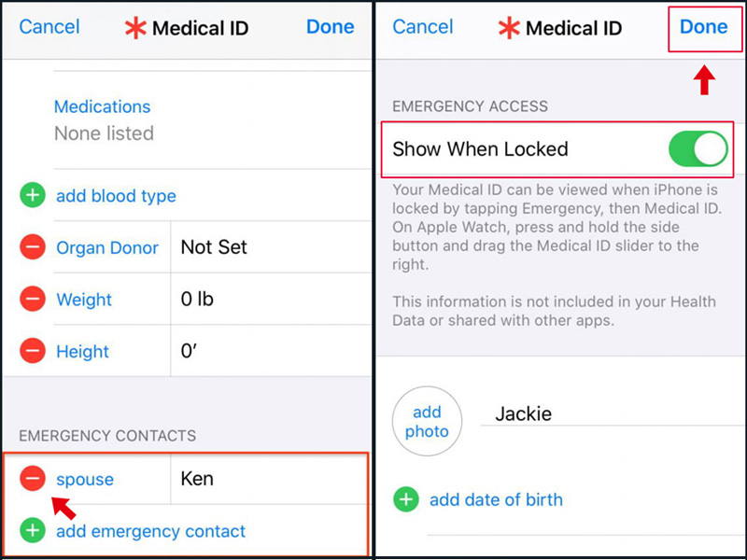Open the Organ Donor Not Set value
The width and height of the screenshot is (747, 560).
[271, 247]
